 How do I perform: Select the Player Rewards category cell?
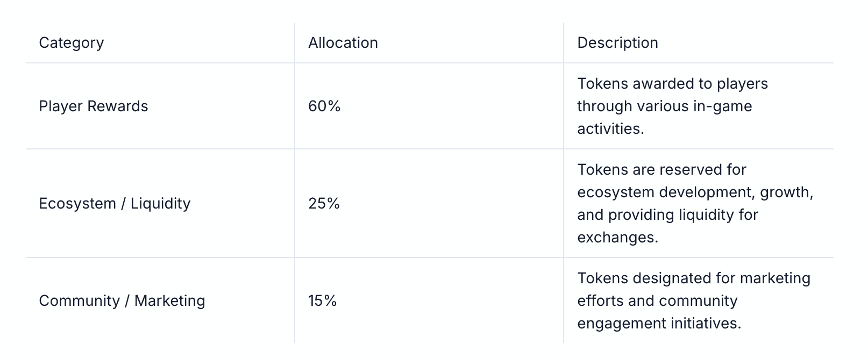click(94, 106)
